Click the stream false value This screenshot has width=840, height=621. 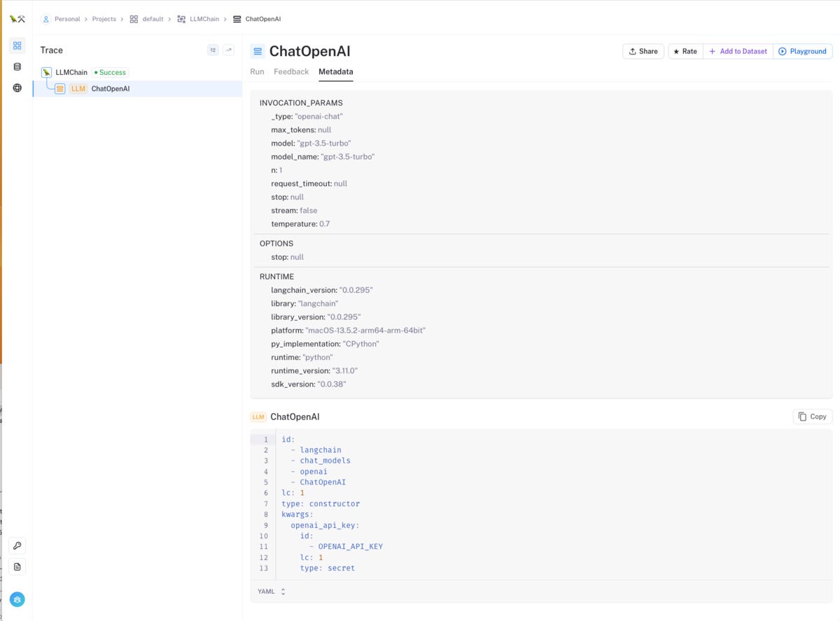pyautogui.click(x=309, y=211)
